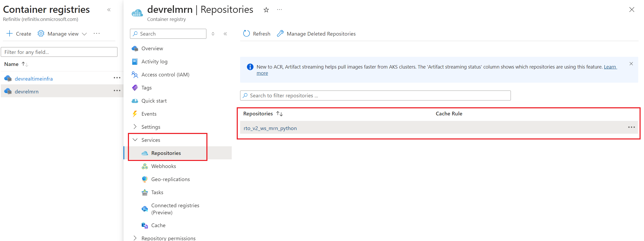Open the rto_v2_ws_mrn_python repository

click(270, 128)
